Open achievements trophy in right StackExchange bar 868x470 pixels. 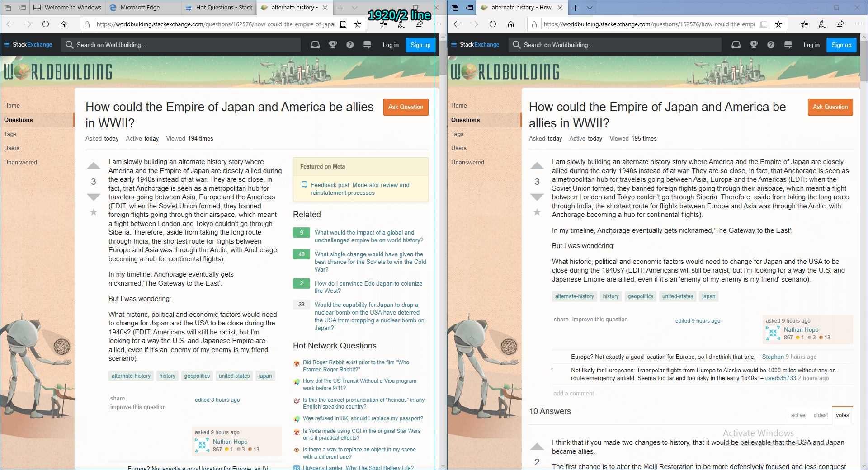pyautogui.click(x=754, y=45)
